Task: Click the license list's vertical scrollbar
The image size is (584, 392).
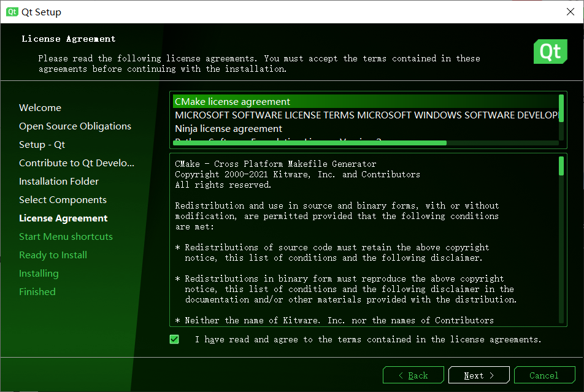Action: pyautogui.click(x=561, y=109)
